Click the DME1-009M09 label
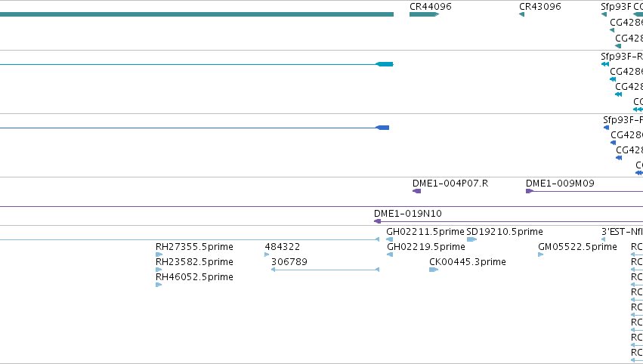Viewport: 643px width, 364px height. [x=560, y=184]
